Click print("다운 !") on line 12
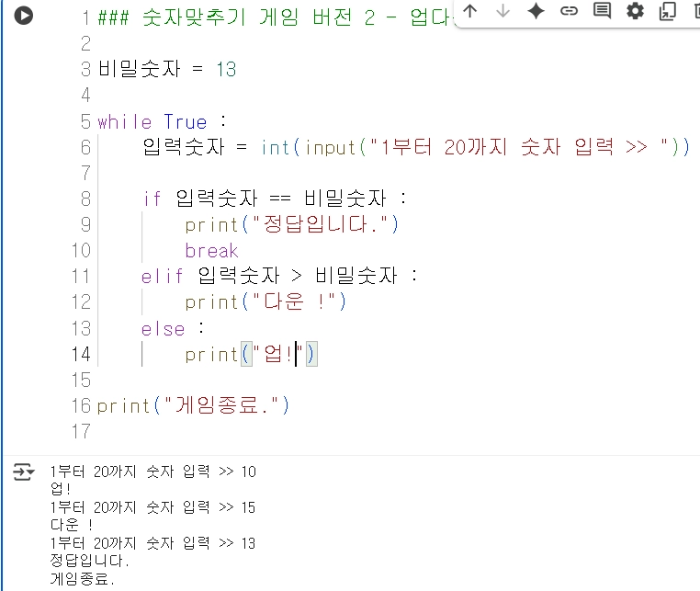 (265, 301)
